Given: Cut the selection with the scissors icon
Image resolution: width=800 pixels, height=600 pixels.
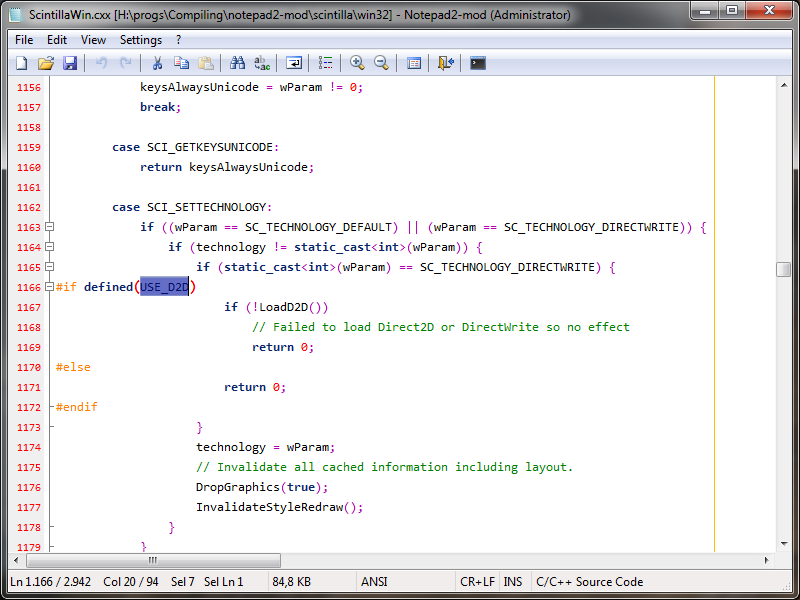Looking at the screenshot, I should tap(157, 63).
